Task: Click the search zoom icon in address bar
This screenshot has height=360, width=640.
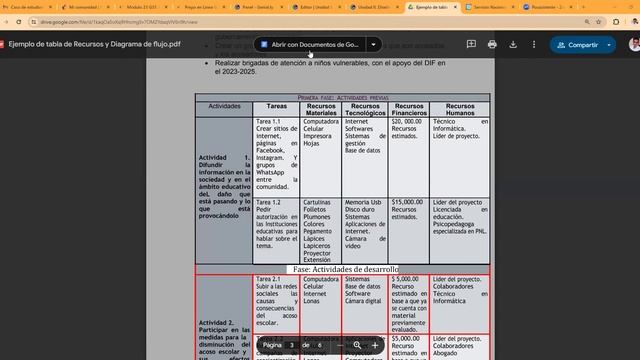Action: 587,22
